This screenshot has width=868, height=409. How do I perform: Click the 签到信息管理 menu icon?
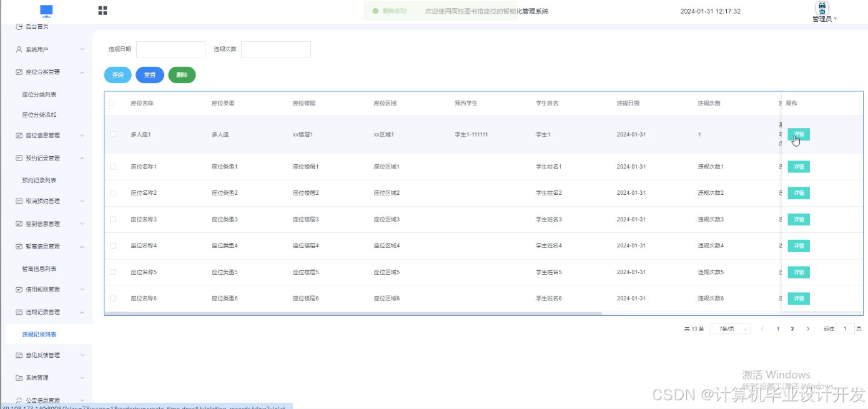point(19,224)
